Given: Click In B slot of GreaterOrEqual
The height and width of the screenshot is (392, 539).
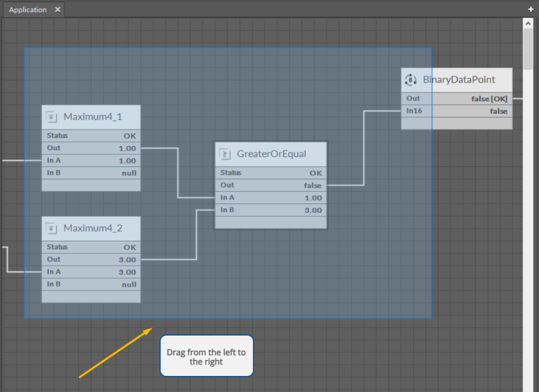Looking at the screenshot, I should coord(271,210).
